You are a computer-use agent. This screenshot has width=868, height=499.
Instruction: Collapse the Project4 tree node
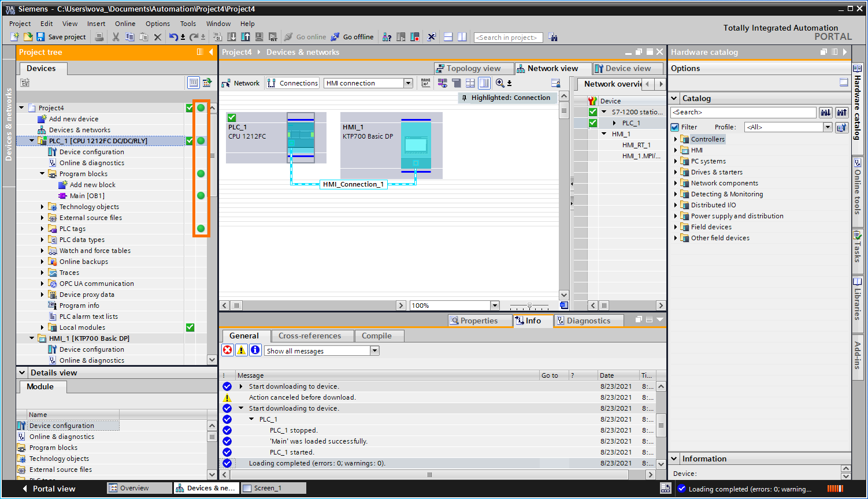pyautogui.click(x=22, y=108)
